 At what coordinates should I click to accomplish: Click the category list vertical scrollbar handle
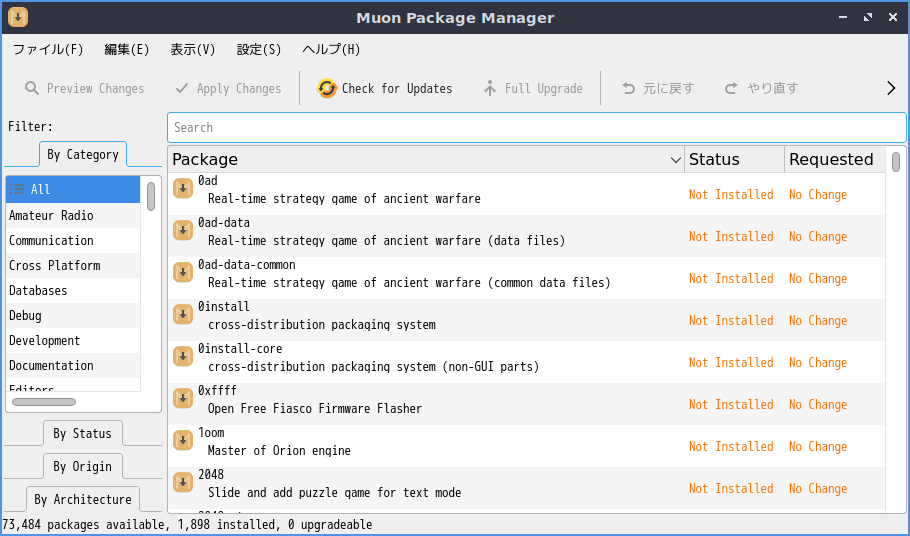click(x=151, y=196)
